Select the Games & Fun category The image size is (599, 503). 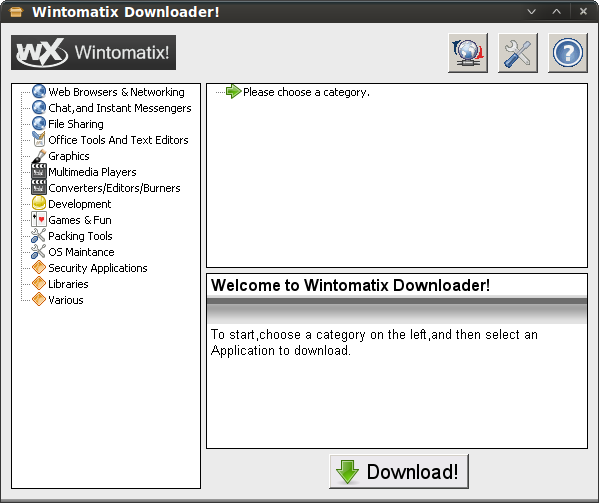click(80, 220)
